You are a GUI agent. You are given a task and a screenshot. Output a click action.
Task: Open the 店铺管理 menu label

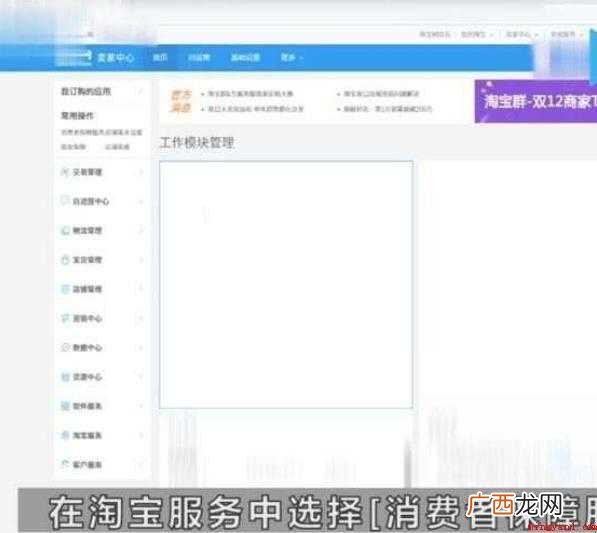point(87,289)
